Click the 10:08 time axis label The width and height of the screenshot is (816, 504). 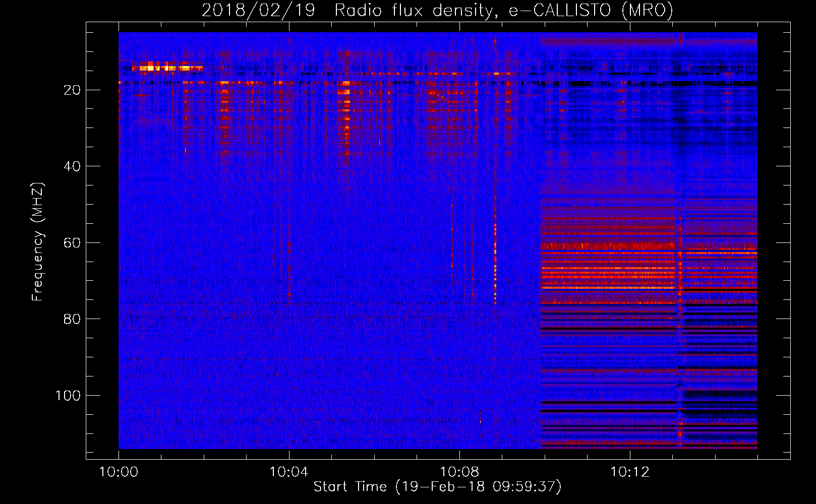[459, 472]
